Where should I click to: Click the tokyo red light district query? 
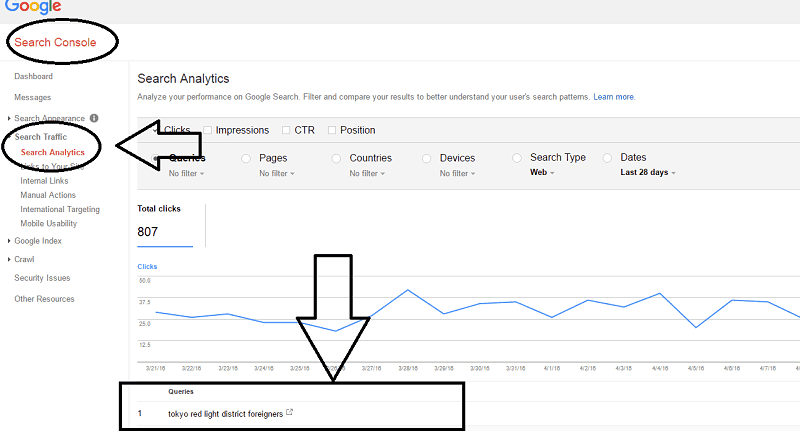click(x=225, y=413)
